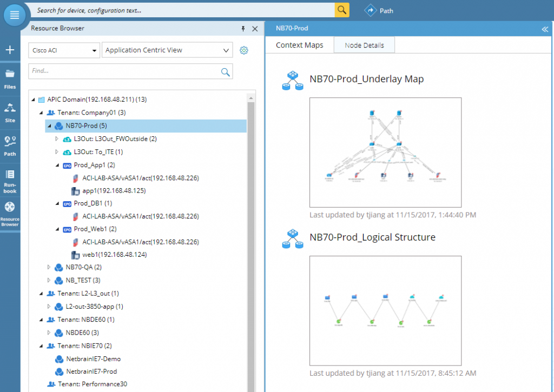
Task: Click the Logical Structure network icon
Action: point(293,239)
